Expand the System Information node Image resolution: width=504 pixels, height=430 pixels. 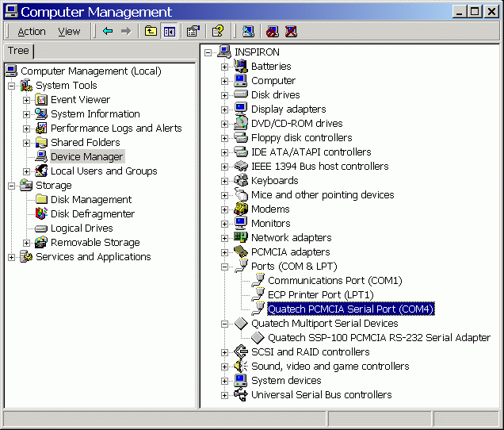pyautogui.click(x=26, y=114)
